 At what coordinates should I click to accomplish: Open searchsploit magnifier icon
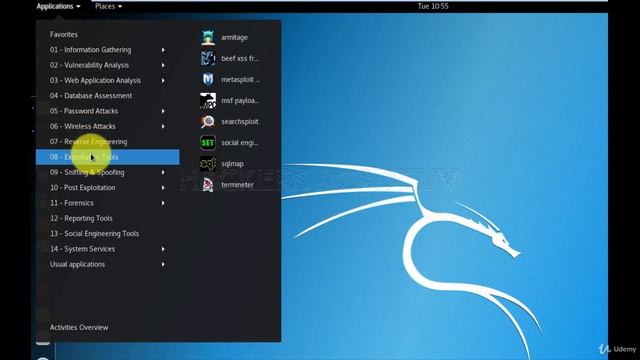pyautogui.click(x=208, y=122)
